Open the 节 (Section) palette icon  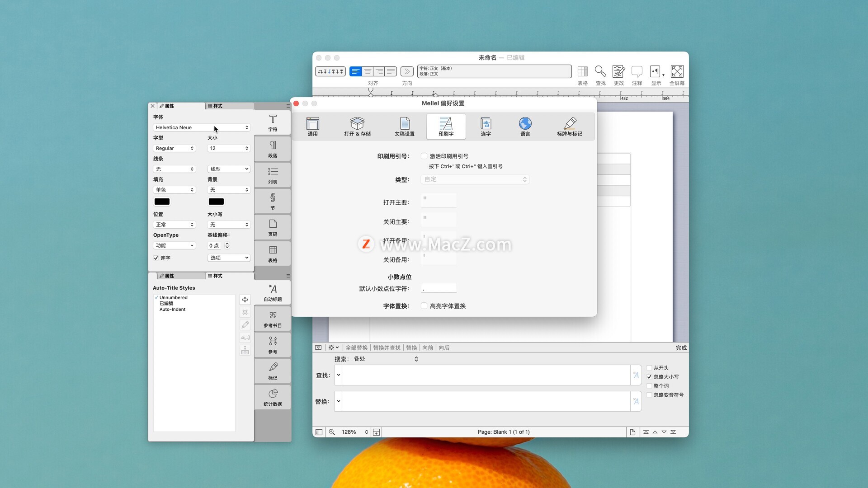click(273, 201)
